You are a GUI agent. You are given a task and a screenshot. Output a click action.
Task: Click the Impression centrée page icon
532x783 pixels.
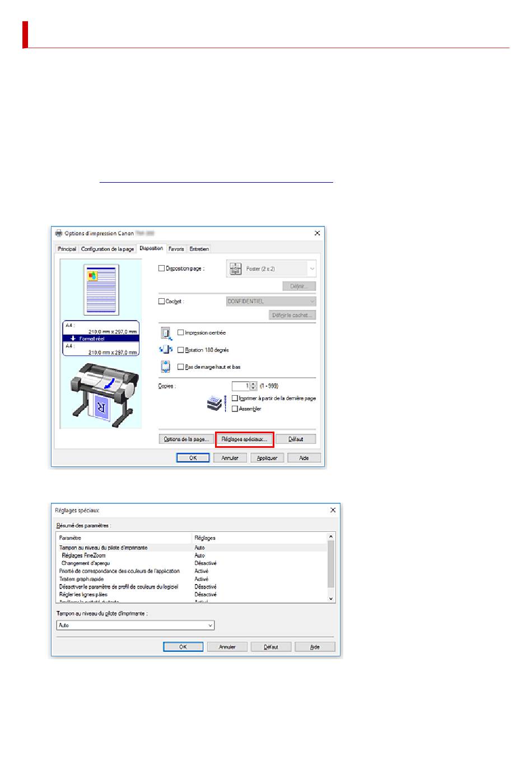tap(166, 333)
